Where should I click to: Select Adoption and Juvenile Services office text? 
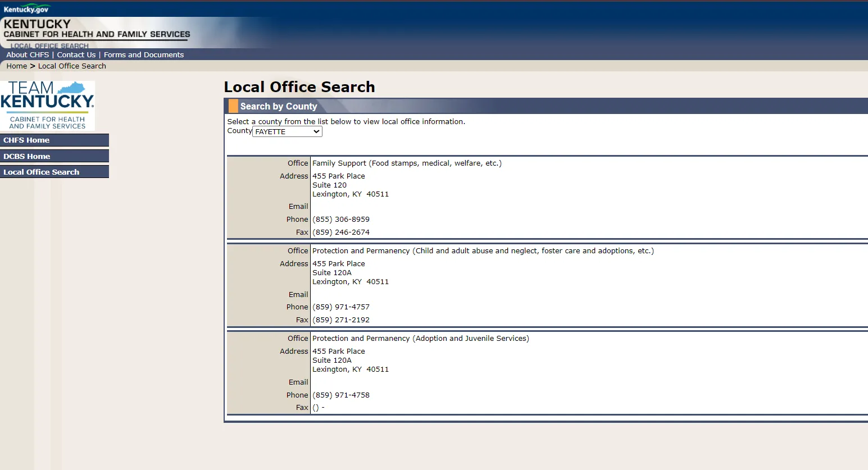click(x=421, y=339)
